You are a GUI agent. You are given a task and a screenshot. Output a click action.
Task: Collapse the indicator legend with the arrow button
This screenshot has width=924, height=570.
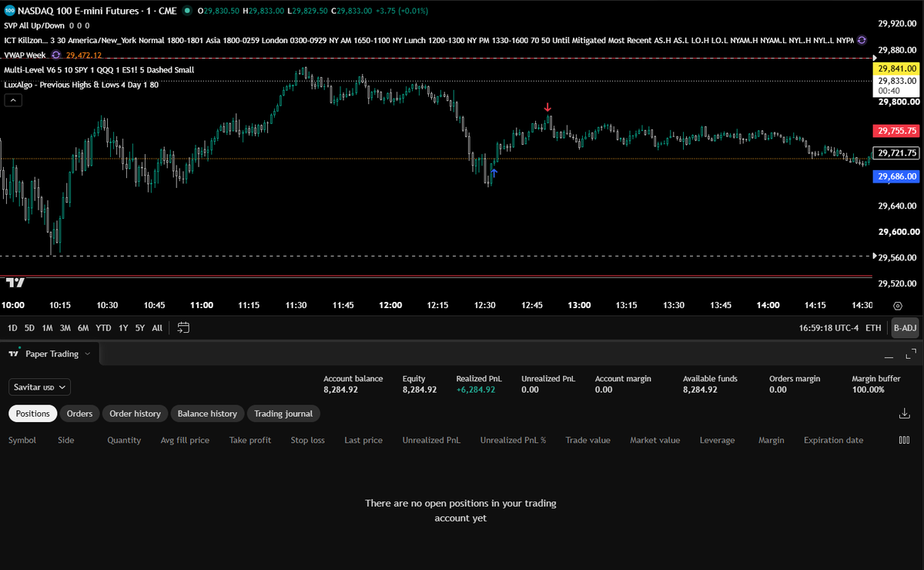click(x=13, y=99)
